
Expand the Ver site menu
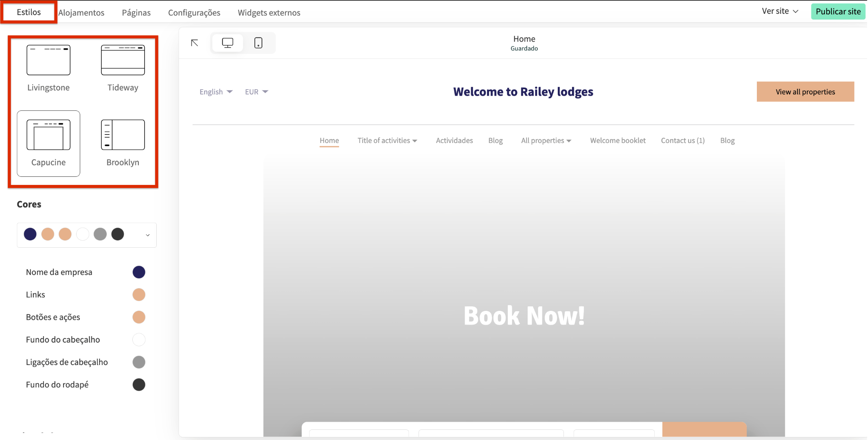780,11
